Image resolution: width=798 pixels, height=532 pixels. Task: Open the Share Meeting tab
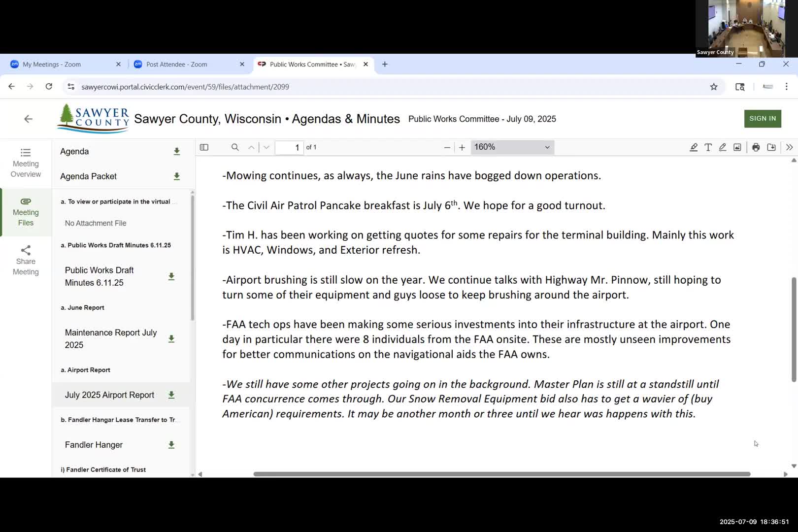pyautogui.click(x=26, y=261)
